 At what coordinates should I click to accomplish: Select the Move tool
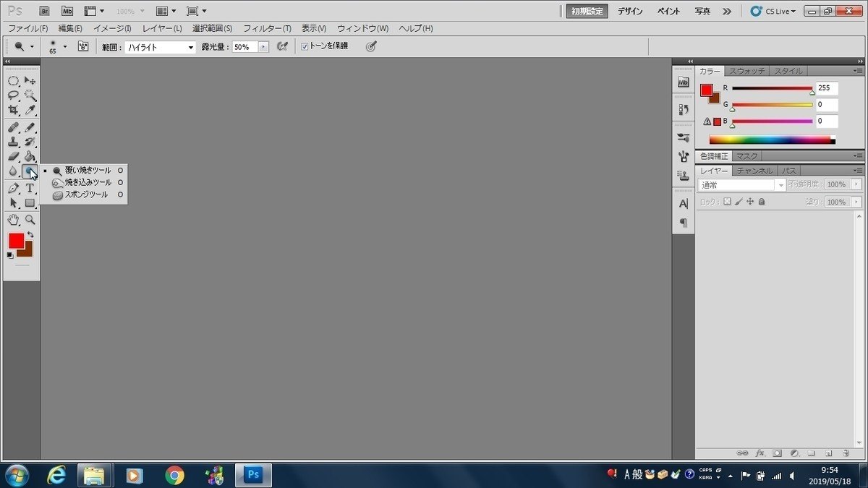30,80
